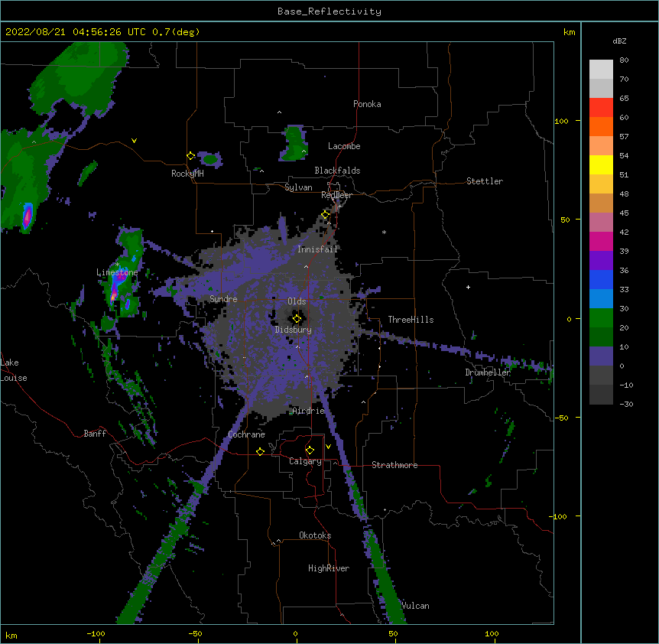Click the Lake Louise label
Screen dimensions: 659x644
click(x=14, y=370)
